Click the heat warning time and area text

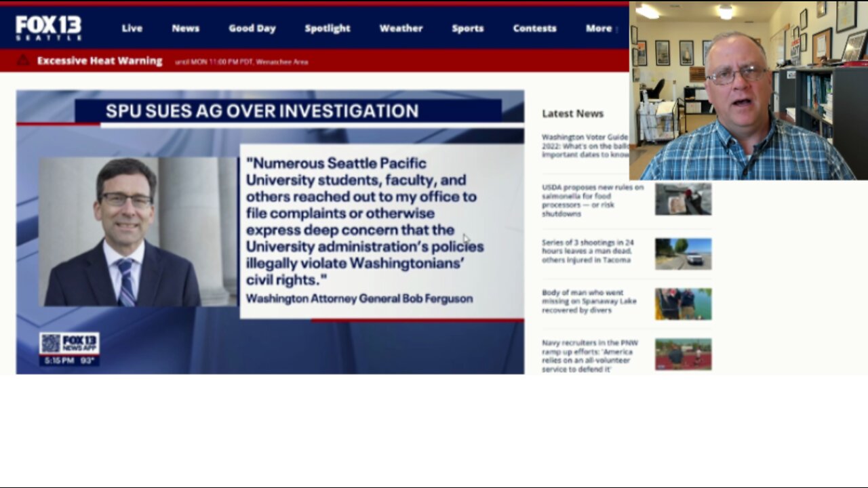coord(241,62)
